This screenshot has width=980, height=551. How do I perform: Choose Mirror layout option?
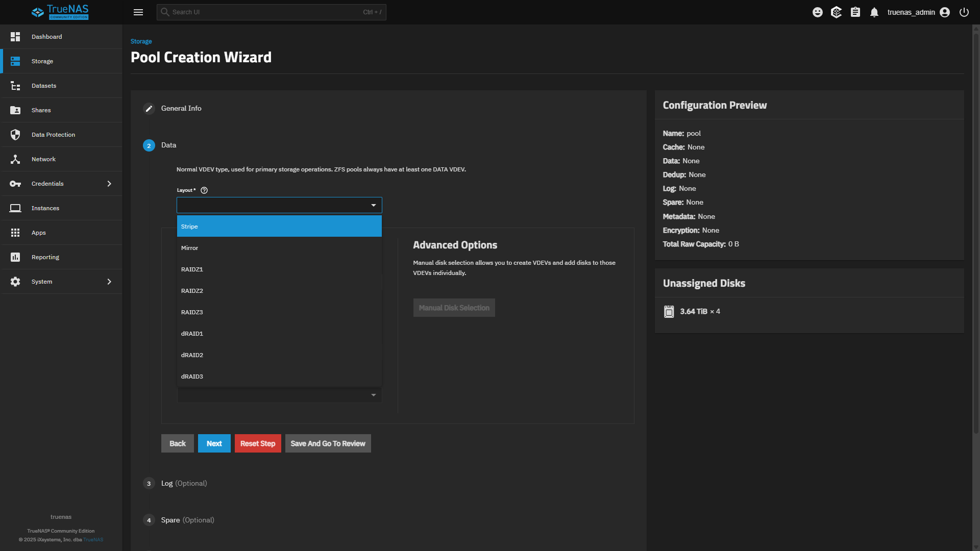point(279,248)
